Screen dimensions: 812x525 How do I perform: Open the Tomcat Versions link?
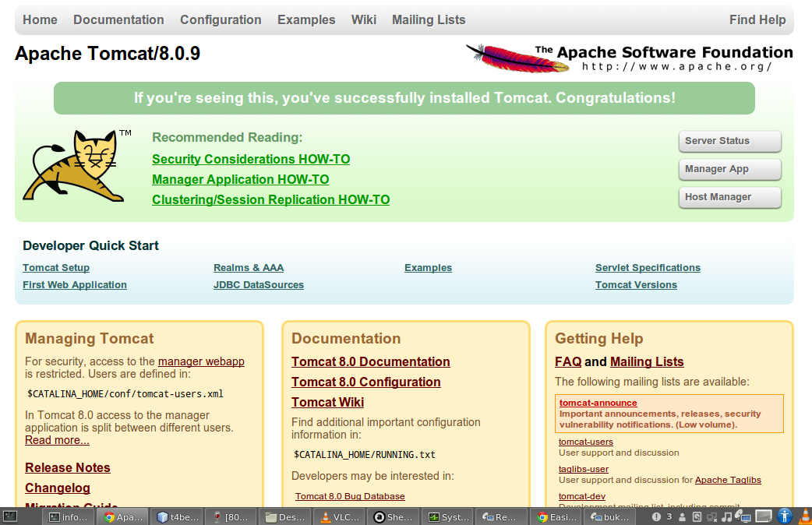point(636,285)
